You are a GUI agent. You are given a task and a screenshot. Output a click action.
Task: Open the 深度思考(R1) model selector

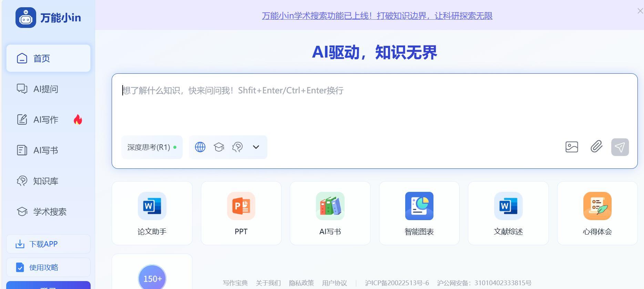click(x=152, y=147)
